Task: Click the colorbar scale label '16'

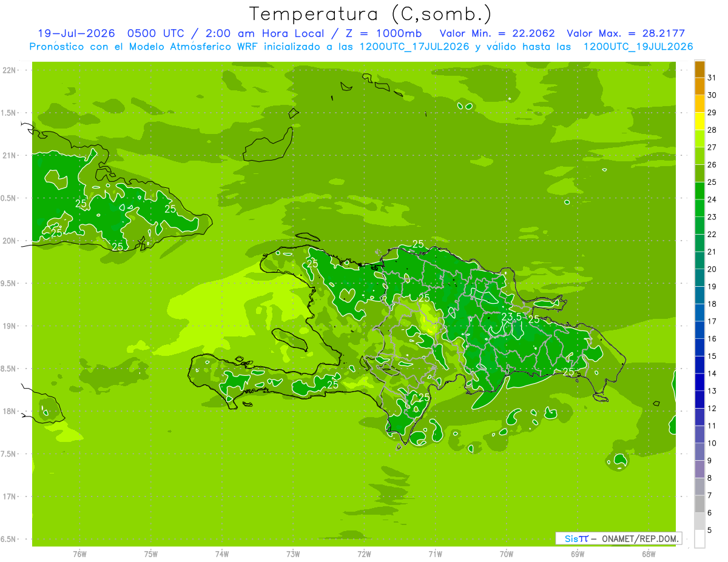Action: pos(712,339)
